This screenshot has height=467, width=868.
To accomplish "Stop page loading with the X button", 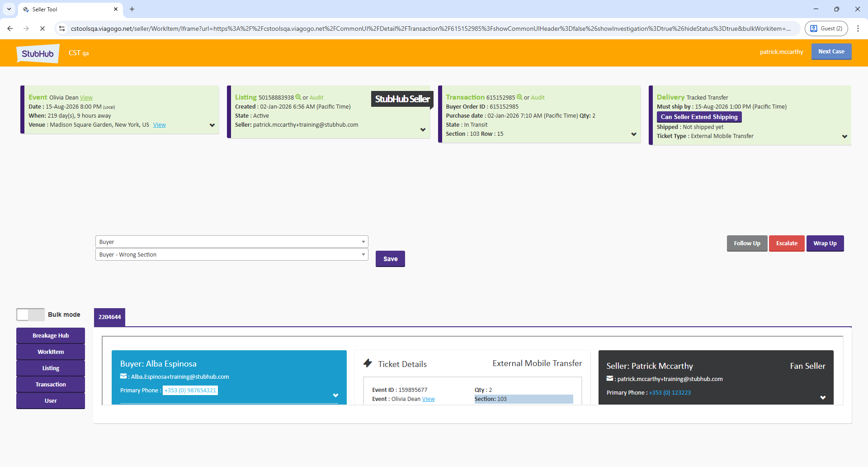I will coord(42,29).
